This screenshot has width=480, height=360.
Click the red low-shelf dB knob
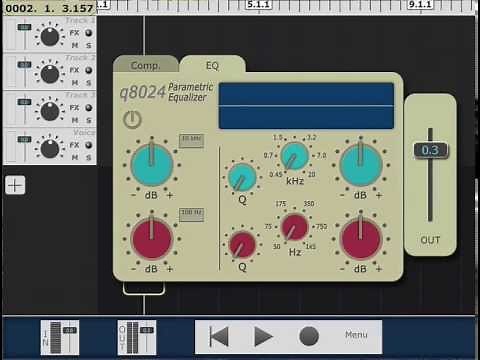tap(152, 239)
